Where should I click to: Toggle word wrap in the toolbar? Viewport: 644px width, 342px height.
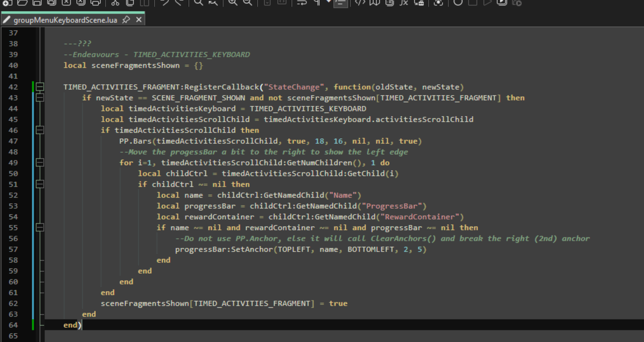(x=302, y=2)
